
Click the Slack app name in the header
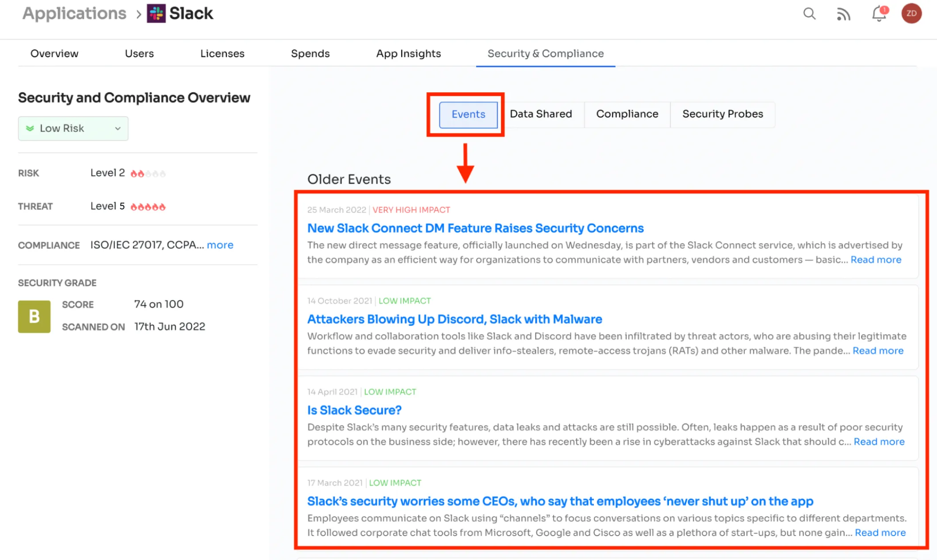[191, 13]
